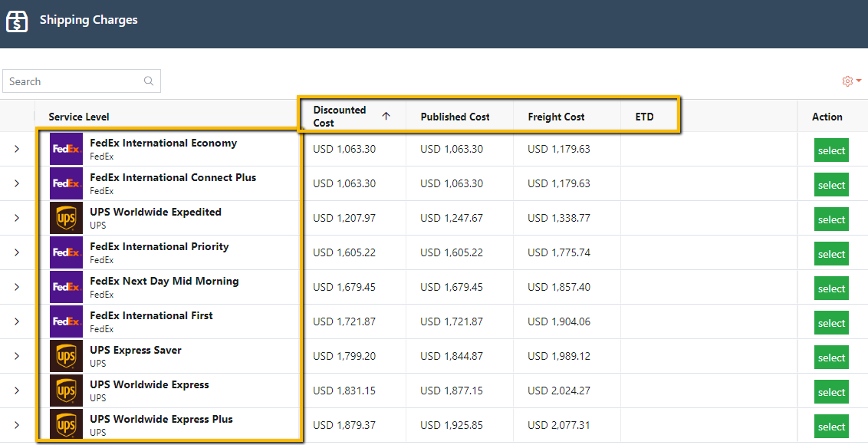Select FedEx International Connect Plus service
This screenshot has width=868, height=445.
coord(831,185)
